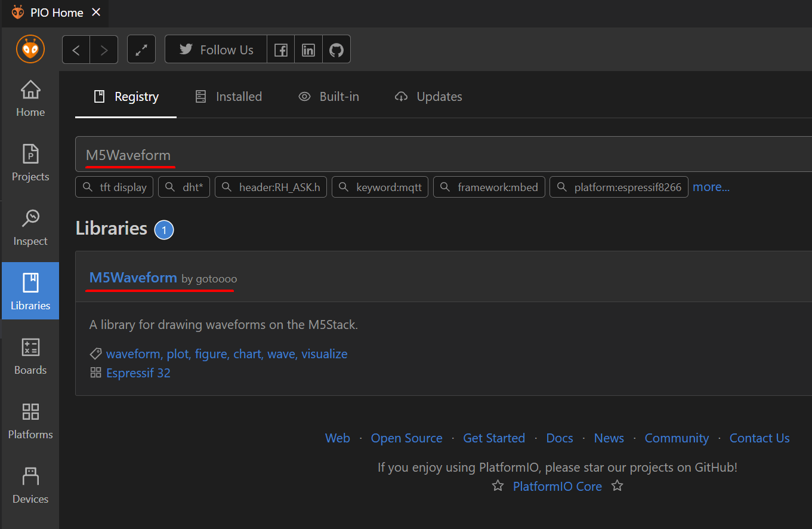812x529 pixels.
Task: Close the PIO Home editor tab
Action: tap(96, 12)
